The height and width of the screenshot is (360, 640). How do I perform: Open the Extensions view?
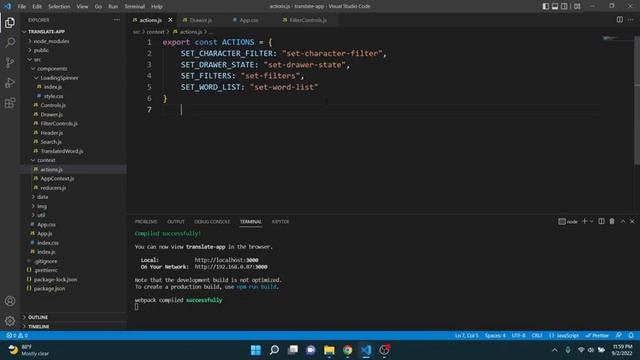click(10, 102)
